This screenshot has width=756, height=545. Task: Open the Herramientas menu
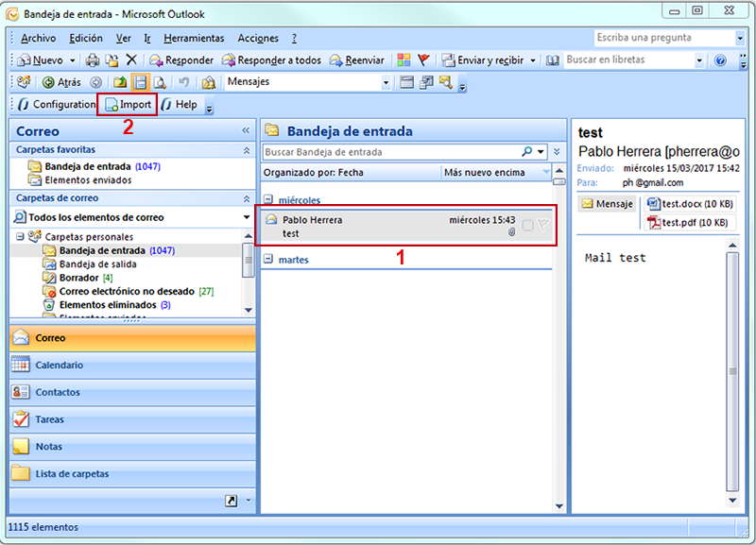[x=194, y=38]
